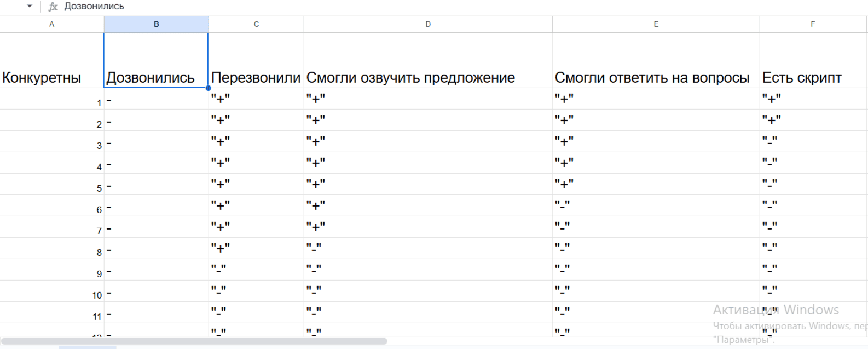The width and height of the screenshot is (868, 349).
Task: Select cell with number 5 in column A
Action: (x=52, y=184)
